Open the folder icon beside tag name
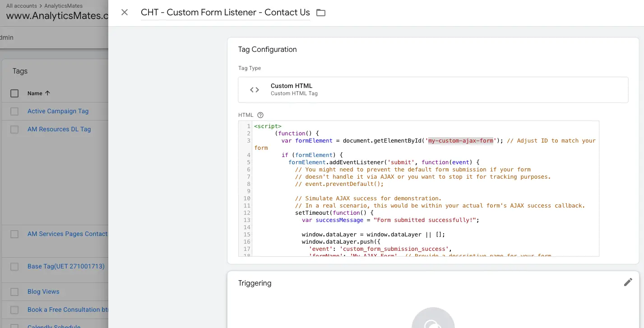Viewport: 644px width, 328px height. tap(321, 13)
